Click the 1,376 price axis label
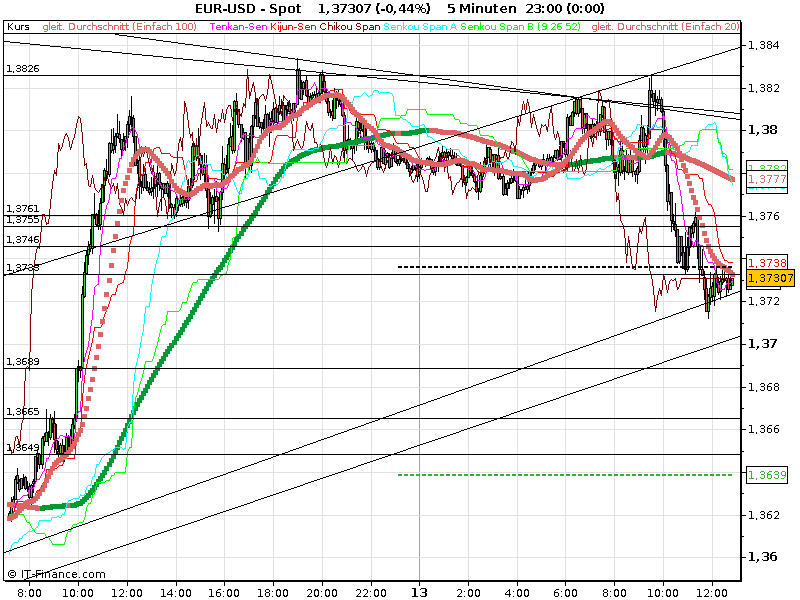This screenshot has height=600, width=800. [x=764, y=216]
